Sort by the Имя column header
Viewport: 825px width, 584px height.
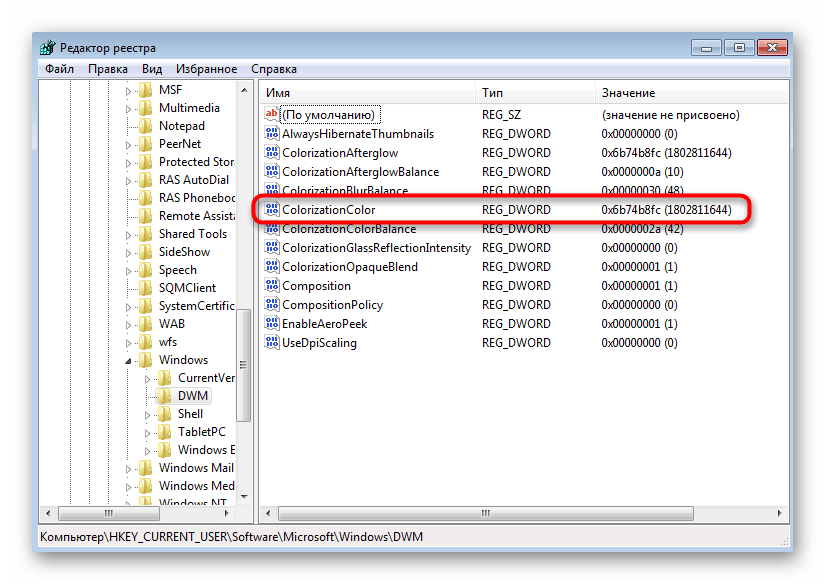click(368, 93)
